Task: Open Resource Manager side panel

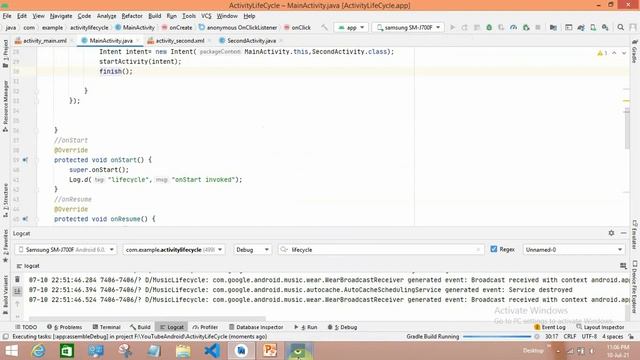Action: click(x=5, y=106)
